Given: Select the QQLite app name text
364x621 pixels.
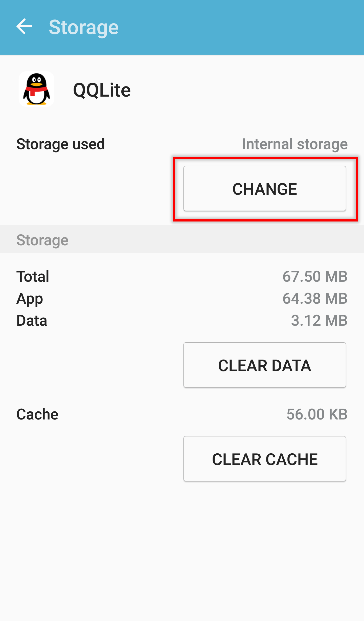Looking at the screenshot, I should (102, 90).
